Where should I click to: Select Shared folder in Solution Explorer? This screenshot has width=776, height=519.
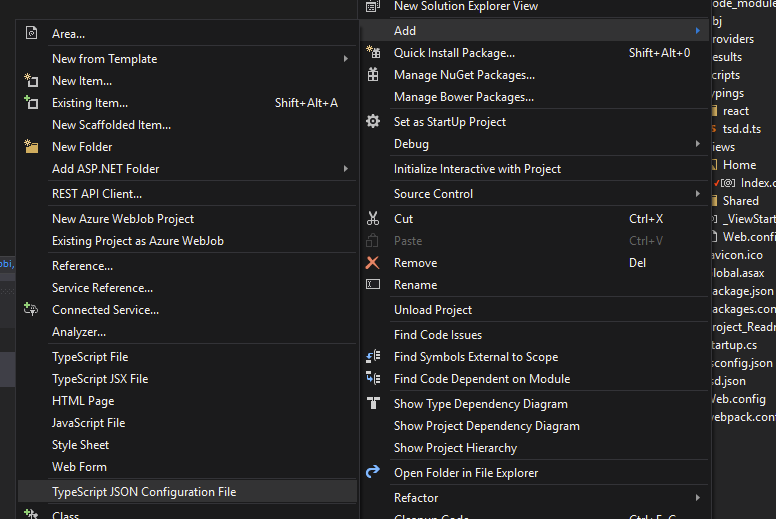740,200
